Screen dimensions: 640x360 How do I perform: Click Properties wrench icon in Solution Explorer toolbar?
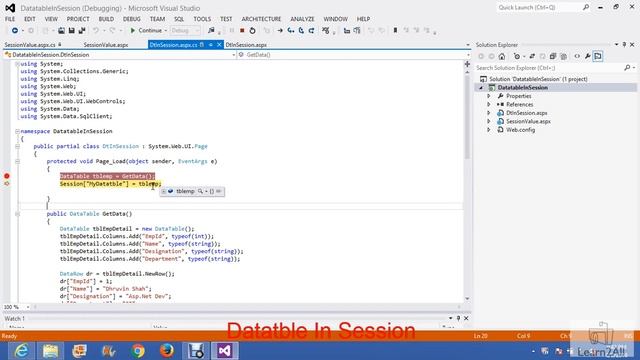pos(587,56)
